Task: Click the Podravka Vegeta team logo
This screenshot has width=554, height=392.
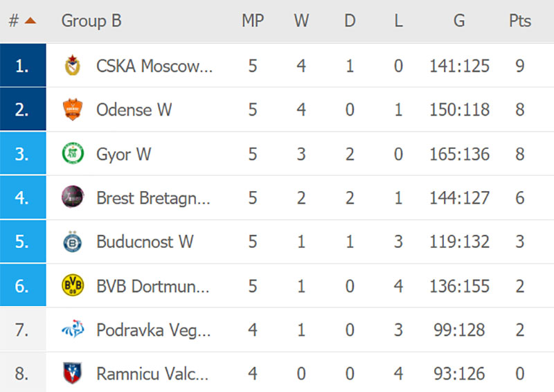Action: 73,329
